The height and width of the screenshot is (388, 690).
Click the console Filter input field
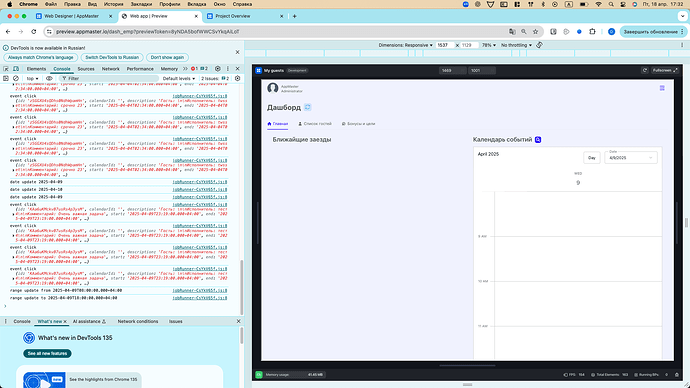109,78
